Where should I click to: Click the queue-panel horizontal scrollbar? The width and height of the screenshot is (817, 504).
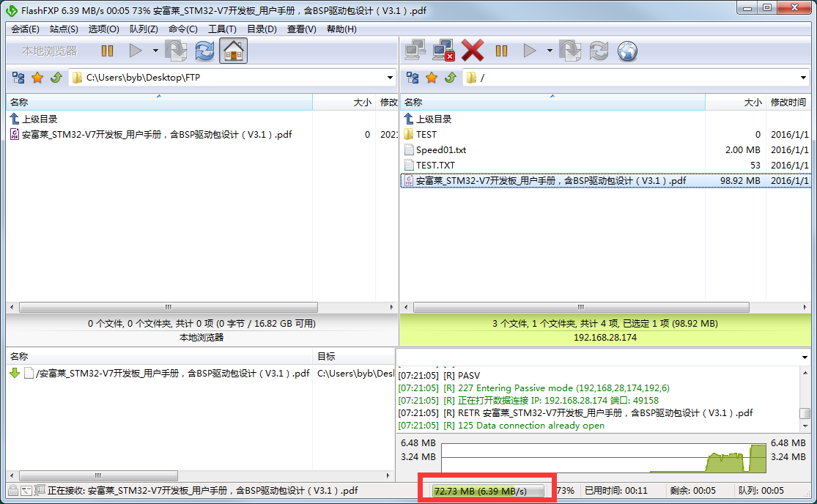pyautogui.click(x=98, y=475)
